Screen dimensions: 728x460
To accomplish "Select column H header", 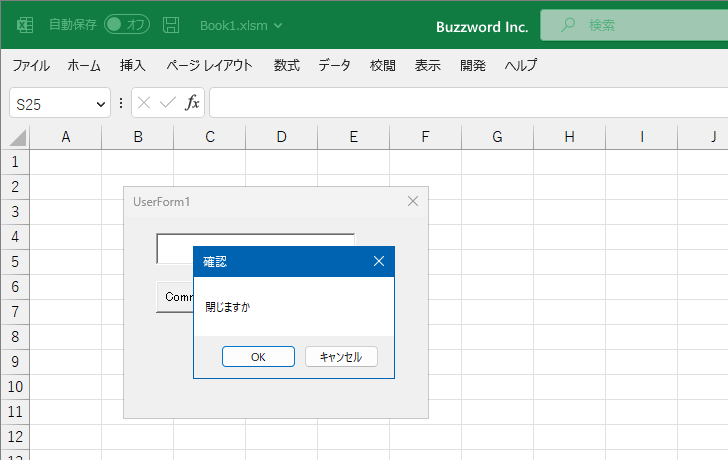I will tap(569, 137).
